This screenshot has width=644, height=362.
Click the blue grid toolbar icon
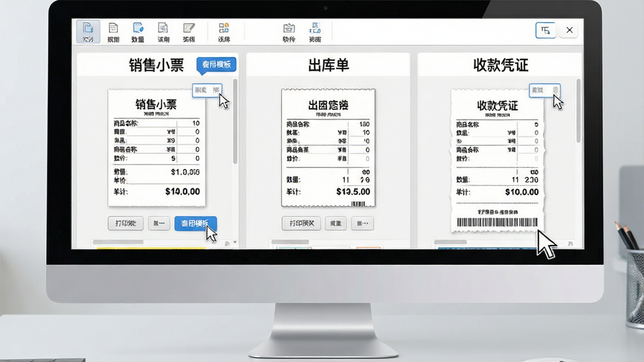tap(315, 32)
